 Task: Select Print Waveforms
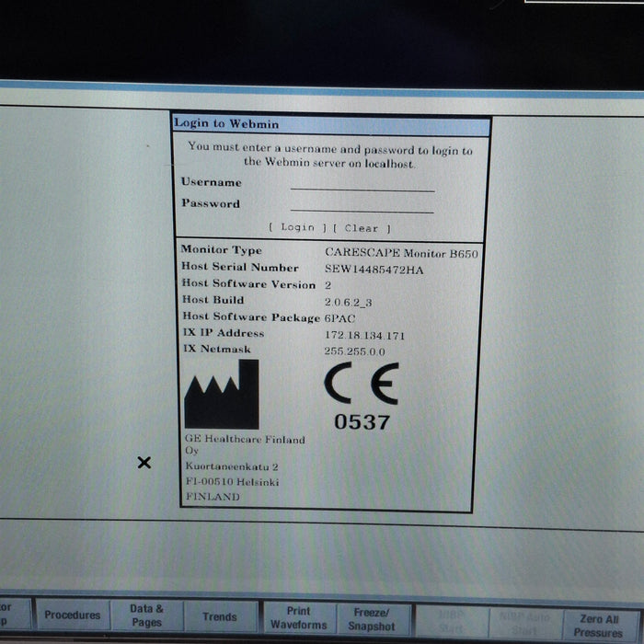click(x=299, y=617)
